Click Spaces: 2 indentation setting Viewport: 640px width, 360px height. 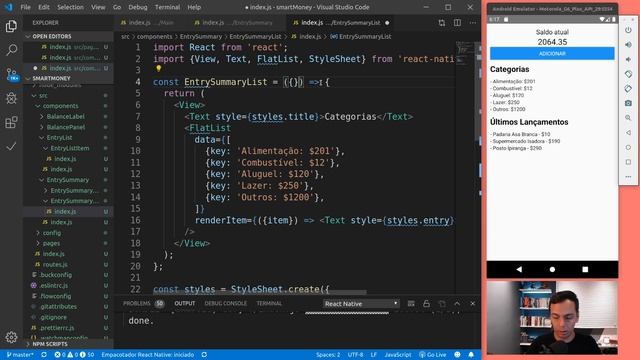click(328, 355)
